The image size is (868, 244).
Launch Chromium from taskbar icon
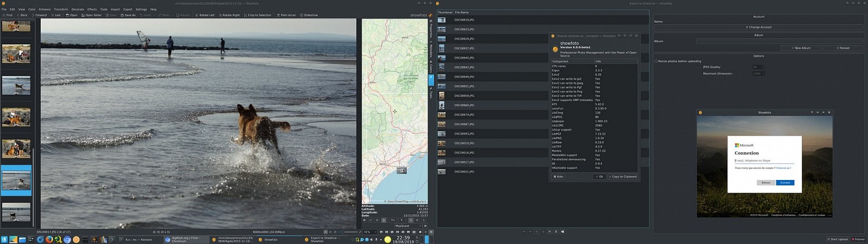(x=67, y=239)
